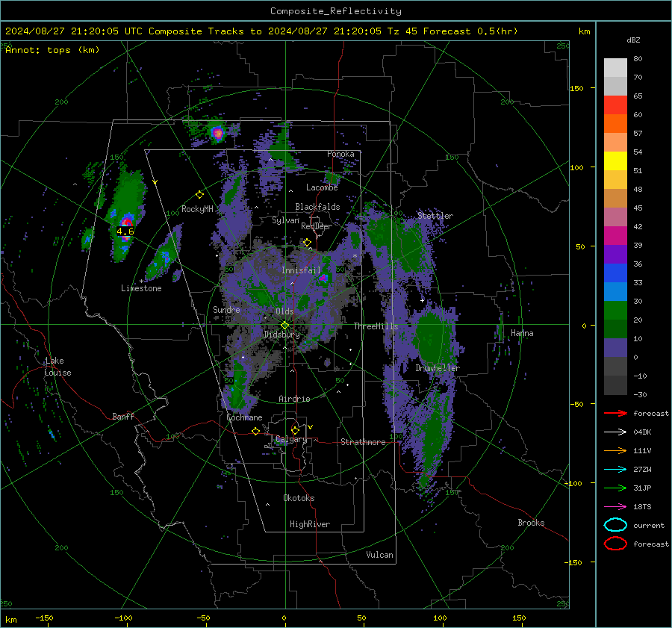Click the ThreeHills label
The width and height of the screenshot is (672, 628).
(376, 326)
